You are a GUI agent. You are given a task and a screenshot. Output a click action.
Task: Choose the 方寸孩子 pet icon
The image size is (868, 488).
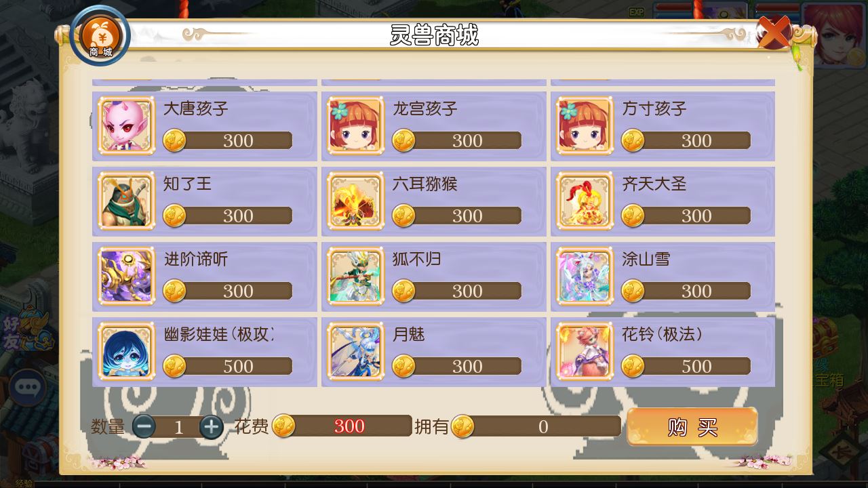[585, 126]
